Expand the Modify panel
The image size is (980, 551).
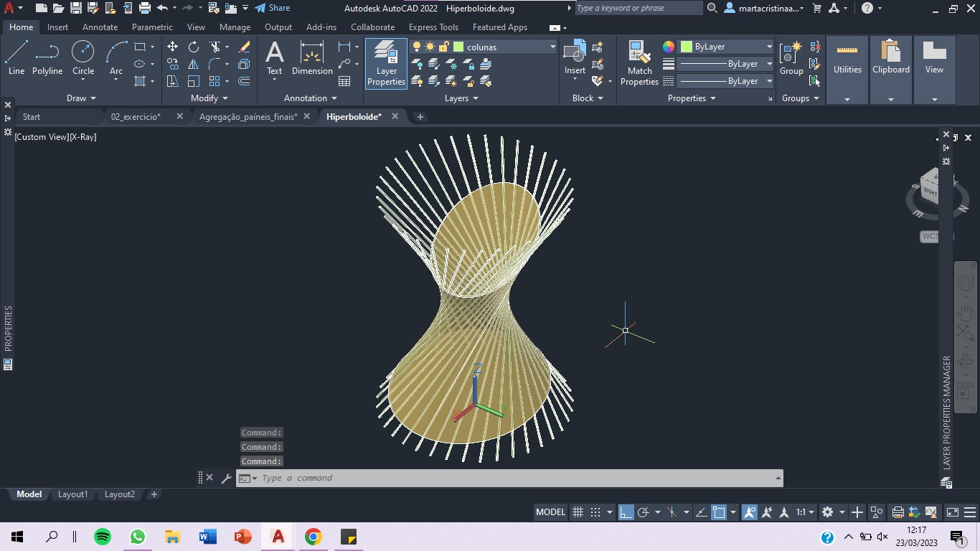[209, 98]
